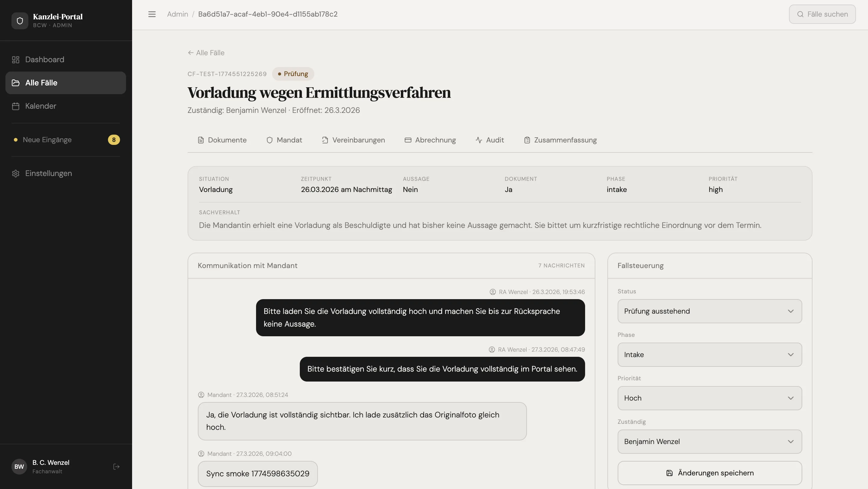Open the Kalender sidebar item
868x489 pixels.
[x=40, y=106]
